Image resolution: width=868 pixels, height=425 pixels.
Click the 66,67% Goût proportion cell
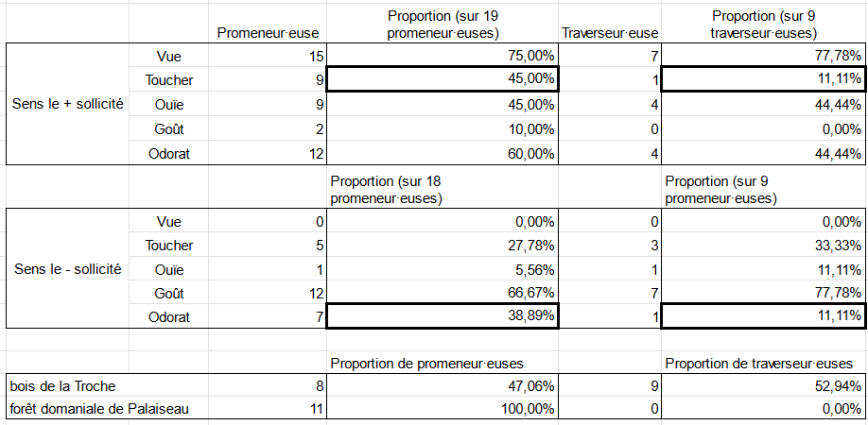pyautogui.click(x=443, y=293)
